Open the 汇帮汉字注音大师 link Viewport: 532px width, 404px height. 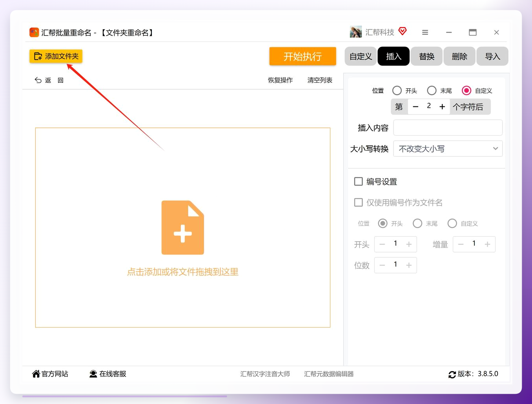click(265, 374)
